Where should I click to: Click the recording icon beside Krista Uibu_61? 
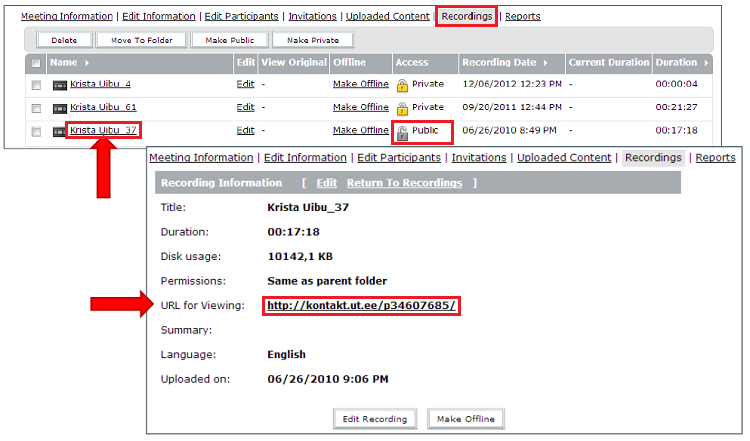coord(60,108)
